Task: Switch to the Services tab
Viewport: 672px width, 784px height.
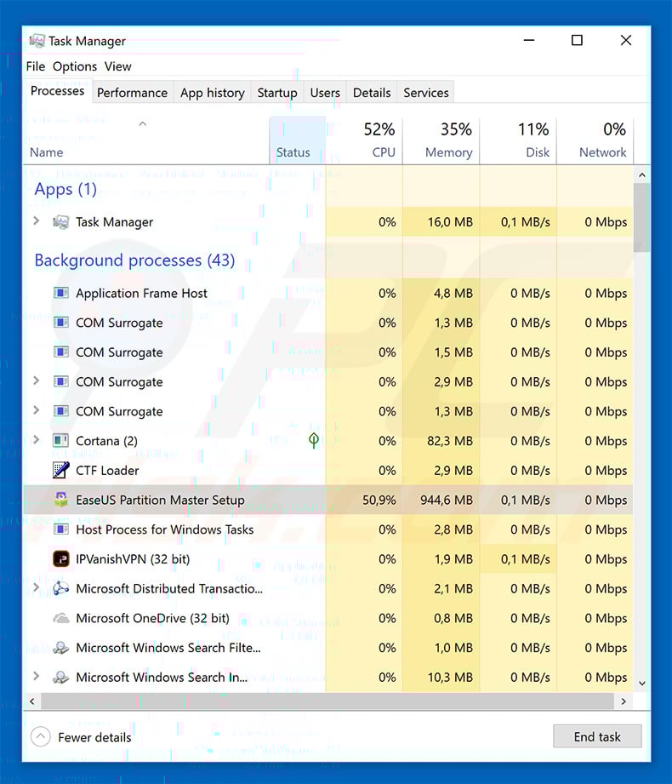Action: pos(426,93)
